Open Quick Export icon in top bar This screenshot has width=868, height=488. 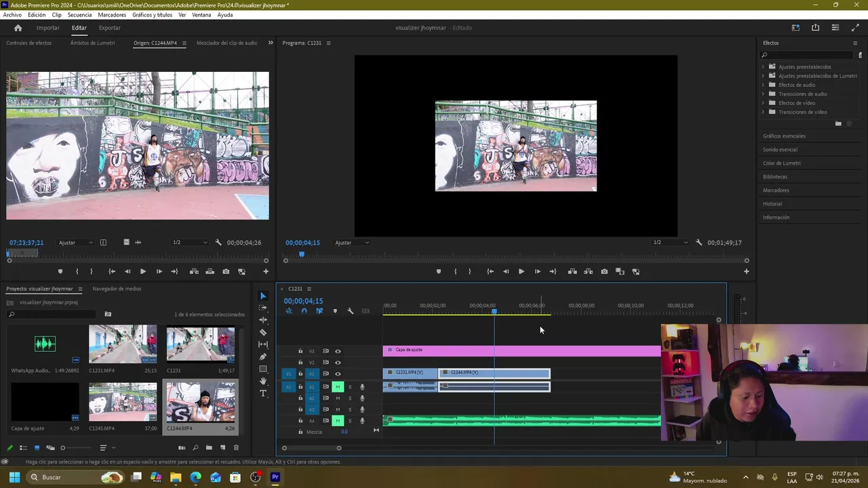point(815,28)
